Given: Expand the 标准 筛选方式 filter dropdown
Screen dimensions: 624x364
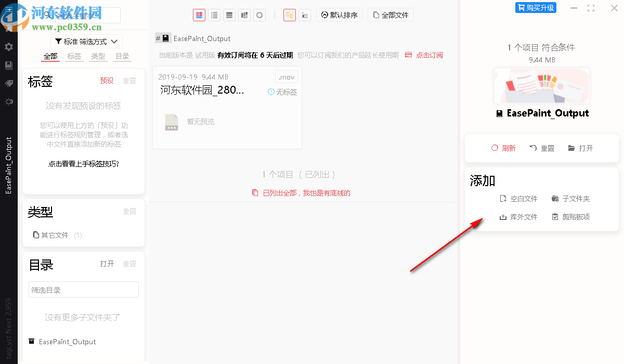Looking at the screenshot, I should 86,41.
